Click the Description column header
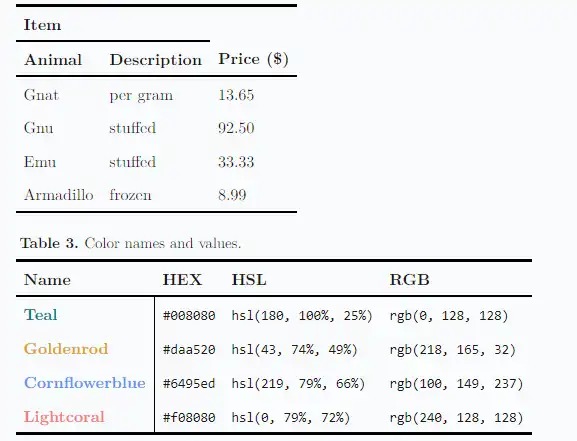 pyautogui.click(x=156, y=60)
